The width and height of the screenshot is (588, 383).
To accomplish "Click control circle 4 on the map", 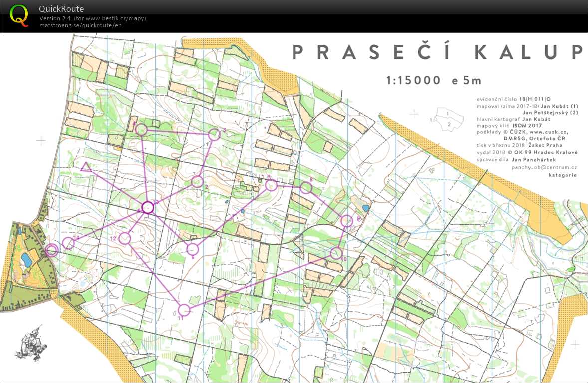I will [x=141, y=130].
